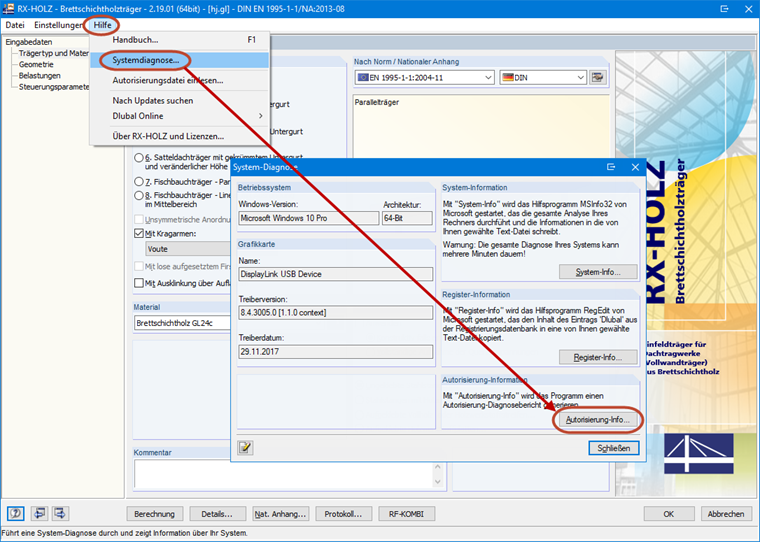Toggle Mit Ausklinkung über Auflager checkbox
This screenshot has width=760, height=542.
(x=139, y=283)
